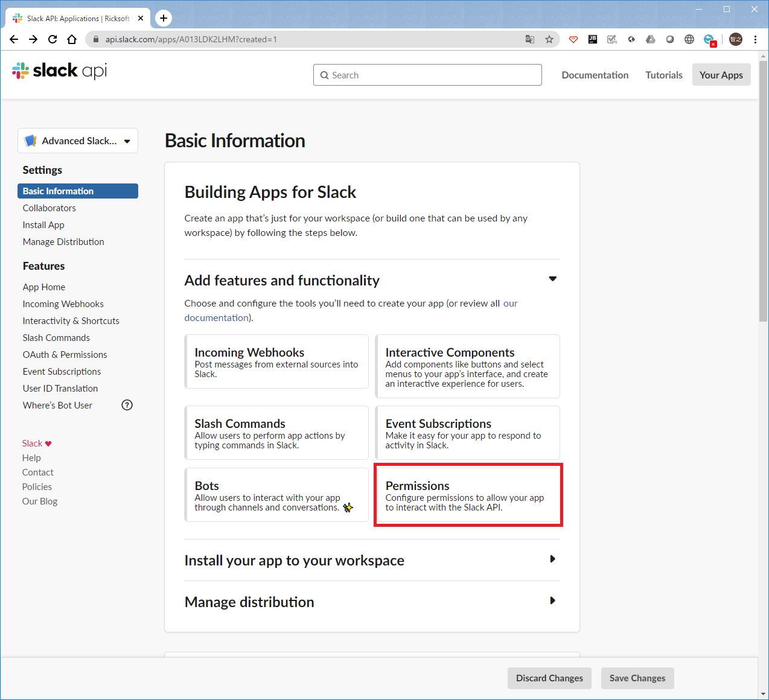Open Manage Distribution in sidebar

pyautogui.click(x=63, y=242)
